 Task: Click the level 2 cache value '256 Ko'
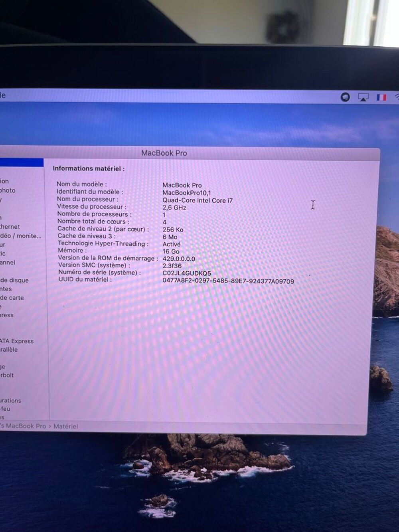point(173,230)
